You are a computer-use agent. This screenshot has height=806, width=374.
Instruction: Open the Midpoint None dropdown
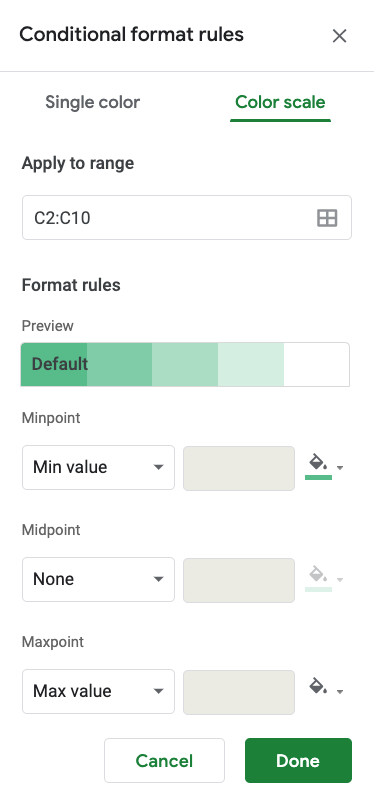(98, 579)
